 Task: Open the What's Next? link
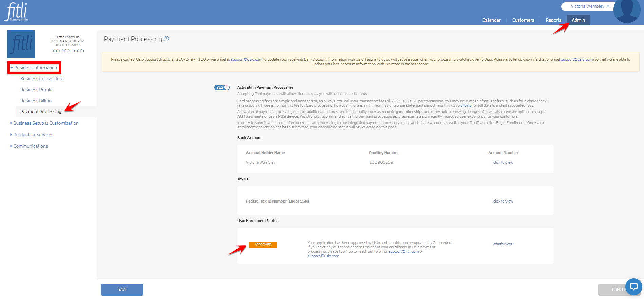(x=503, y=244)
